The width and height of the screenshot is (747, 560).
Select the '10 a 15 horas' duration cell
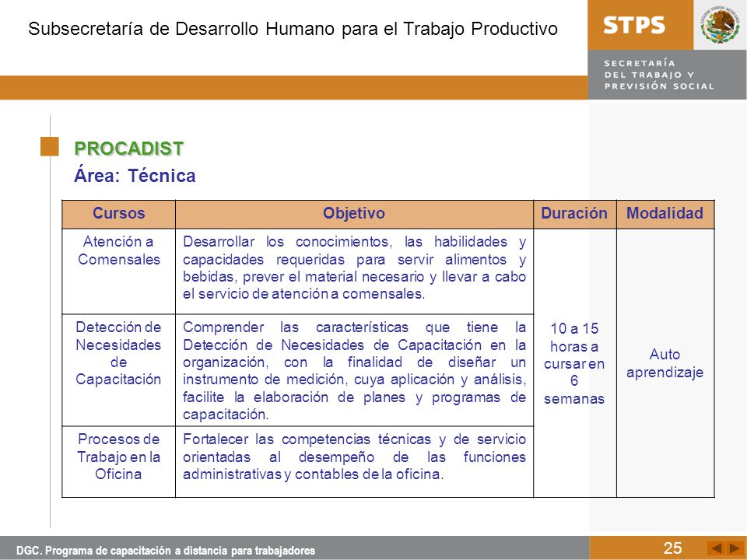pos(574,363)
